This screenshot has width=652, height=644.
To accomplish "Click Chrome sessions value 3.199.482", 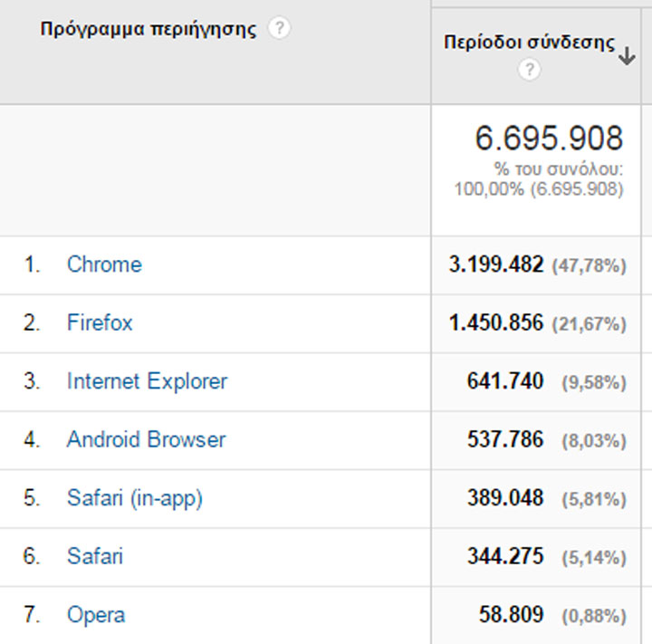I will 496,264.
